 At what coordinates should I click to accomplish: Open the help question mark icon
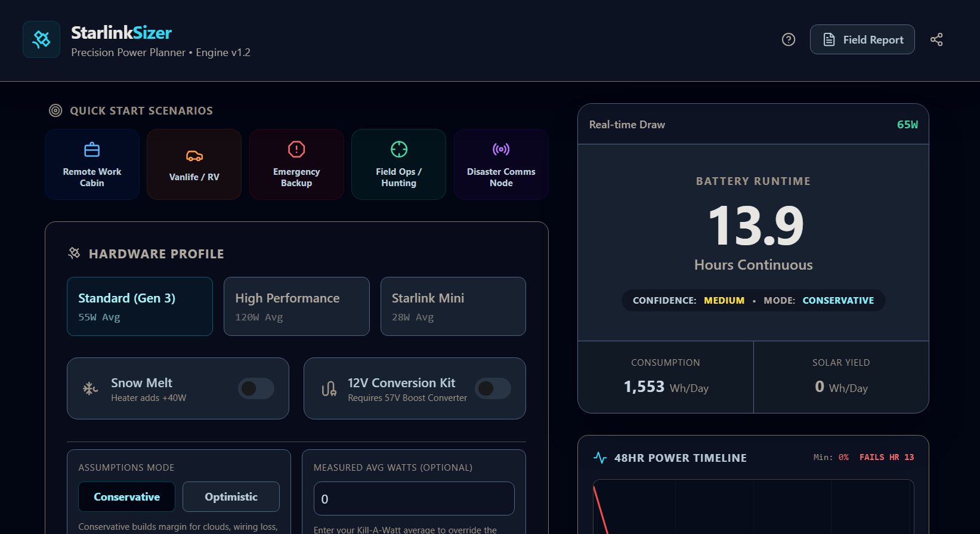(789, 39)
